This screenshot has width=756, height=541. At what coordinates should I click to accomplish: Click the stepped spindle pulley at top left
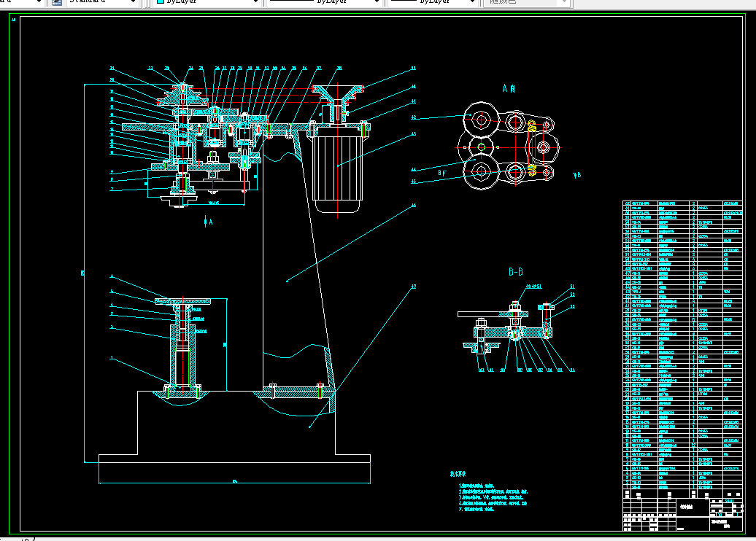[x=183, y=96]
